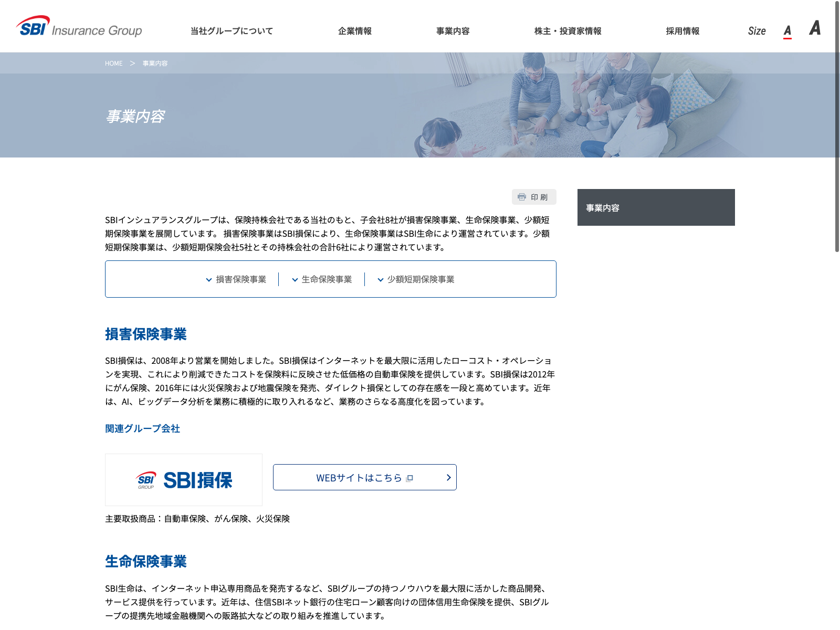Click right arrow on WEBサイトはこちら button
The width and height of the screenshot is (840, 630).
(x=448, y=477)
